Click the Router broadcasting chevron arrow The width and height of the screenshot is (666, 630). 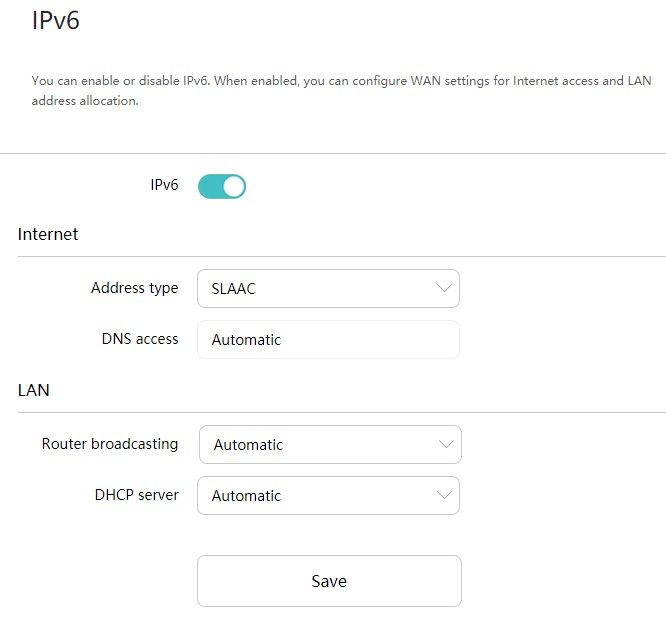447,445
